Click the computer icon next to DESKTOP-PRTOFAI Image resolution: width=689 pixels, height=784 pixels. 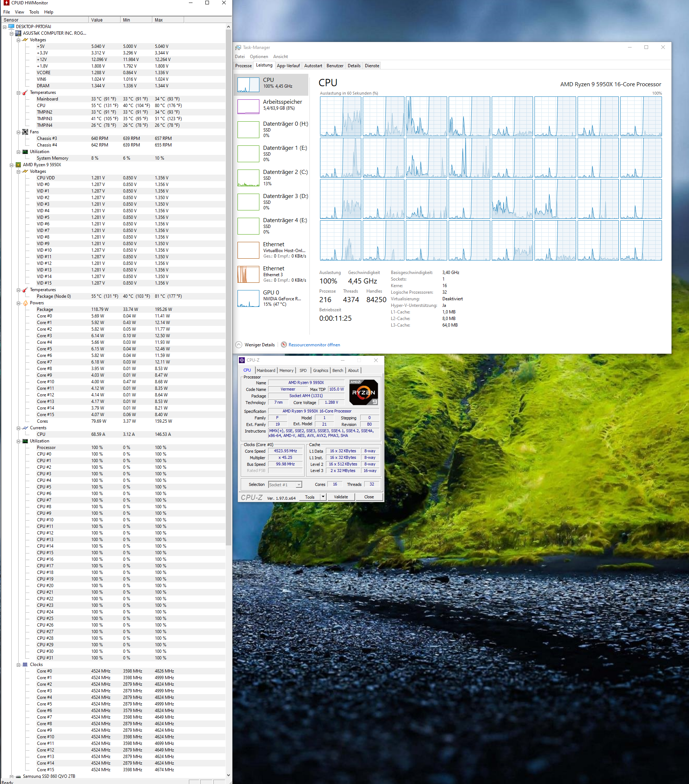12,26
